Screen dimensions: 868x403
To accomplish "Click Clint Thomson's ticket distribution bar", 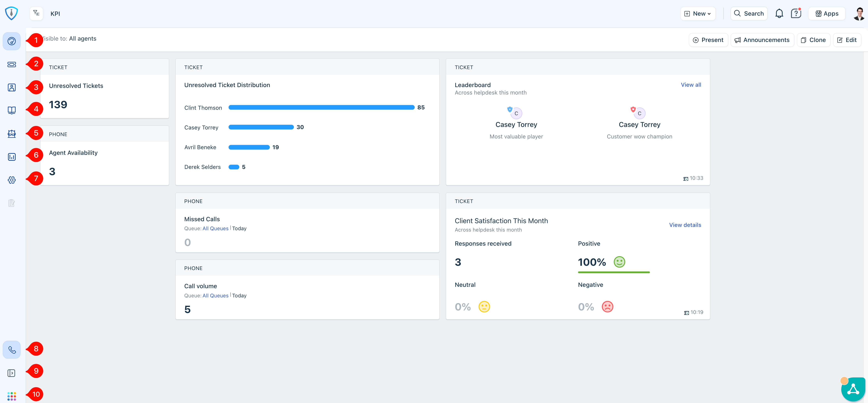I will [x=321, y=107].
